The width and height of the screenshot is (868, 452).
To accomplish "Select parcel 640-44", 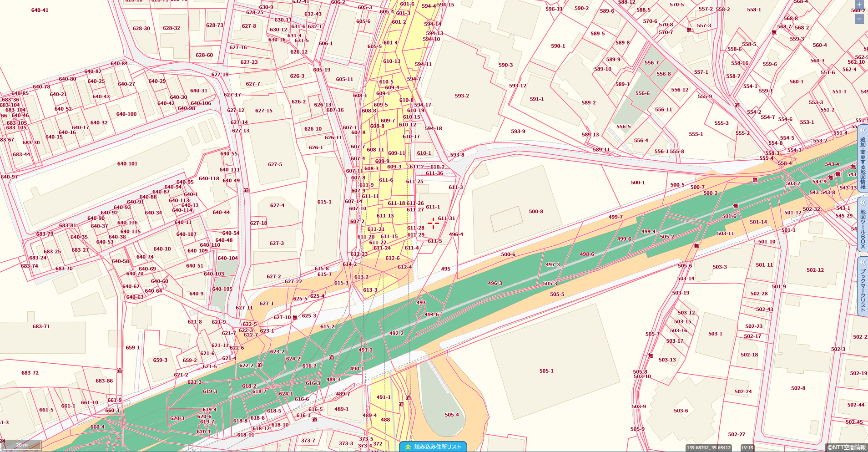I will 221,213.
